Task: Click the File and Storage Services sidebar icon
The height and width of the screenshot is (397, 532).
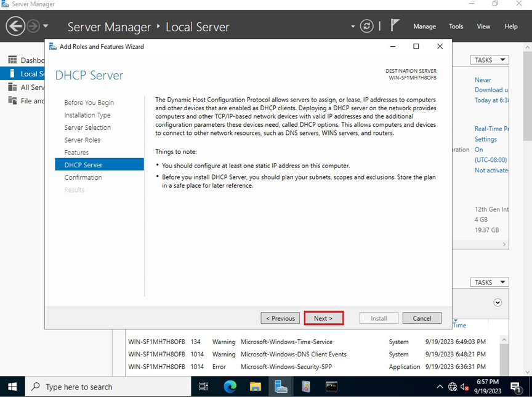Action: click(12, 101)
